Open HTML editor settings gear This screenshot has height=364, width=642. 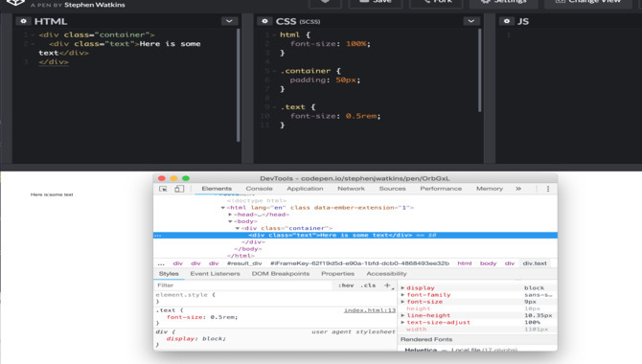[23, 21]
